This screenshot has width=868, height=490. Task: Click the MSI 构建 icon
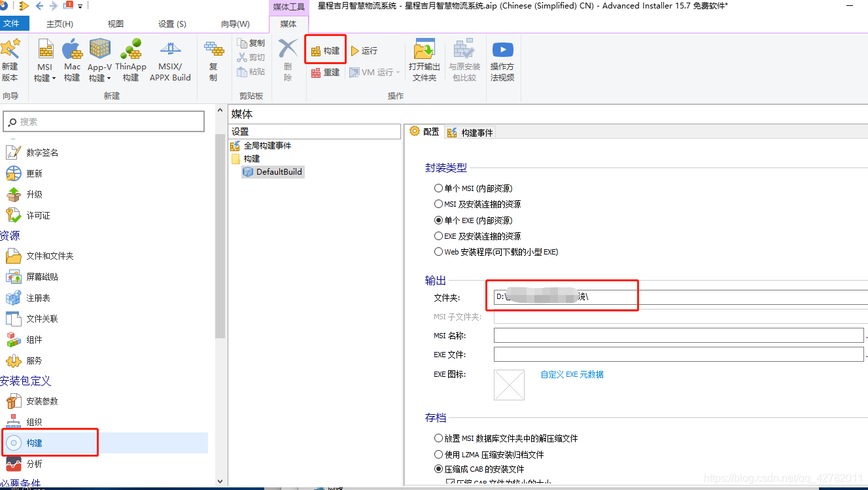pos(45,50)
